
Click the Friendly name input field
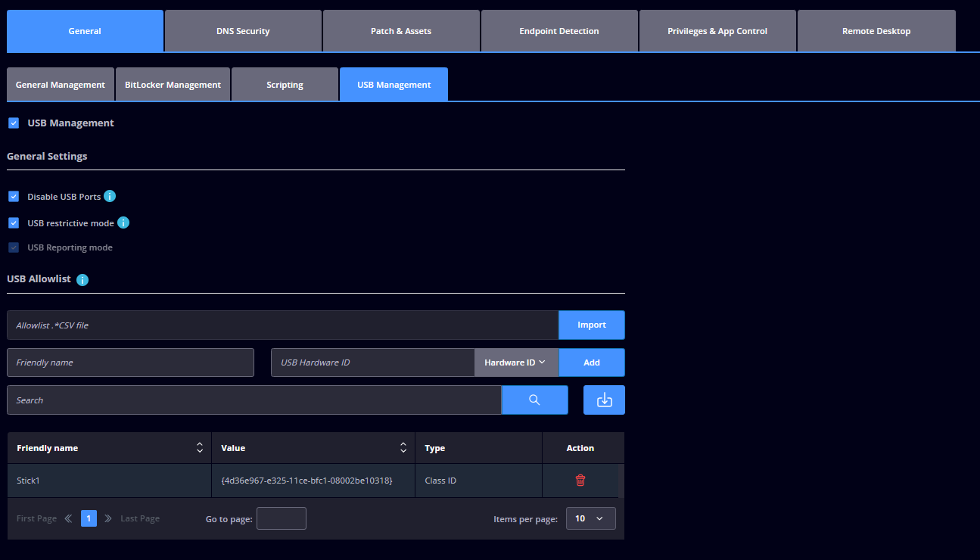tap(130, 362)
